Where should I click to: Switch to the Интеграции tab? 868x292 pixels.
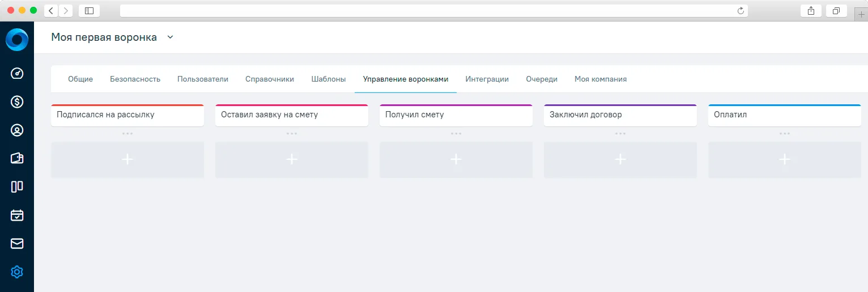pos(487,79)
